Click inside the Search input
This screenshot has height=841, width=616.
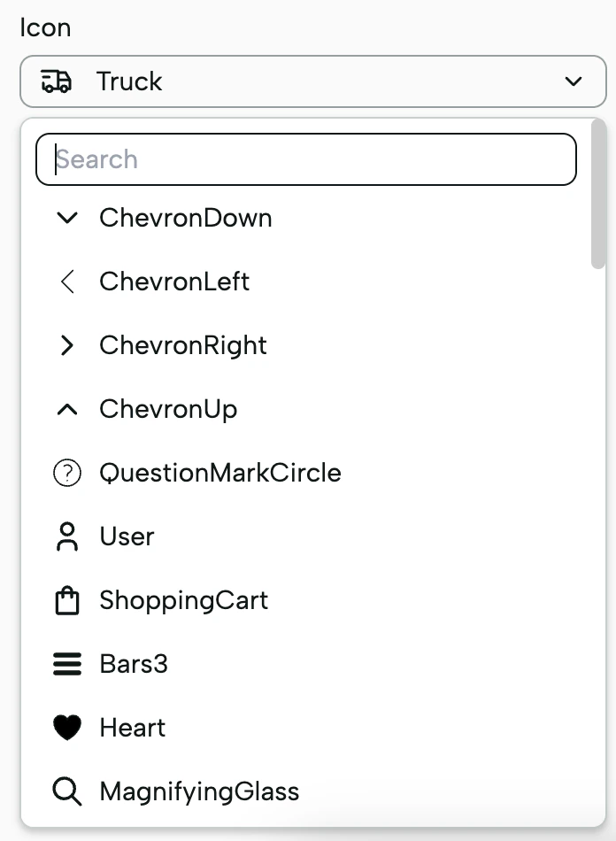coord(305,159)
